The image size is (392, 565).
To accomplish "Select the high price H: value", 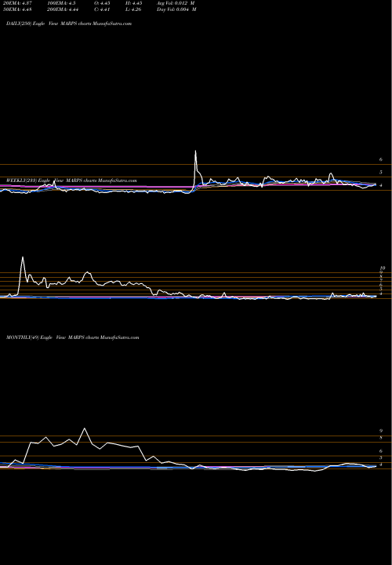I will point(135,3).
